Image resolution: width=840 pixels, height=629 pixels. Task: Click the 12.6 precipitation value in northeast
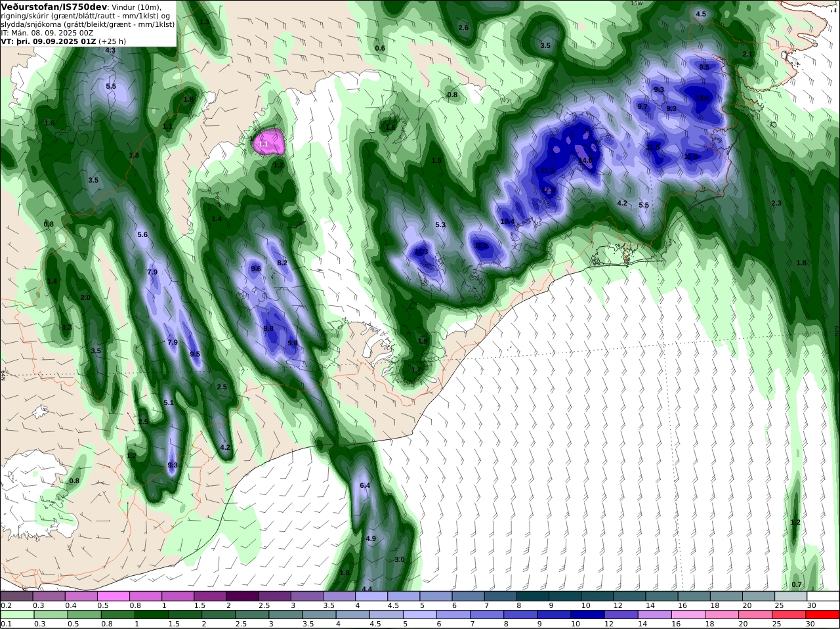[x=702, y=98]
